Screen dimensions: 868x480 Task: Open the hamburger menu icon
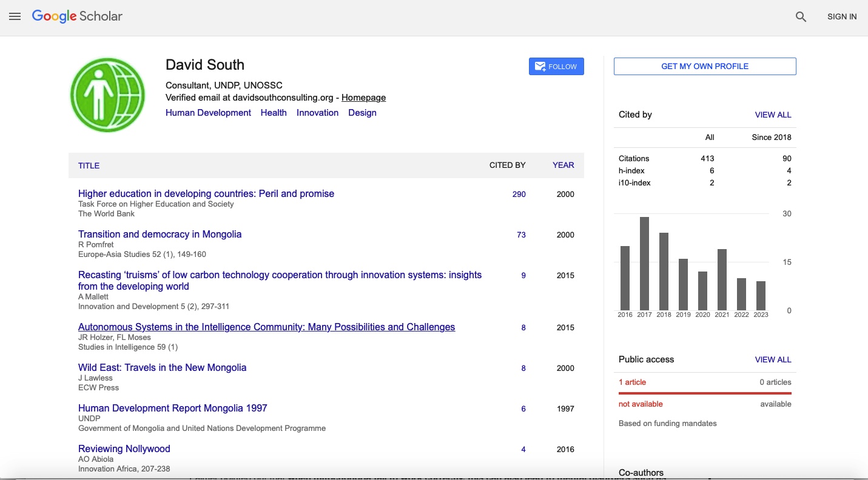click(15, 17)
